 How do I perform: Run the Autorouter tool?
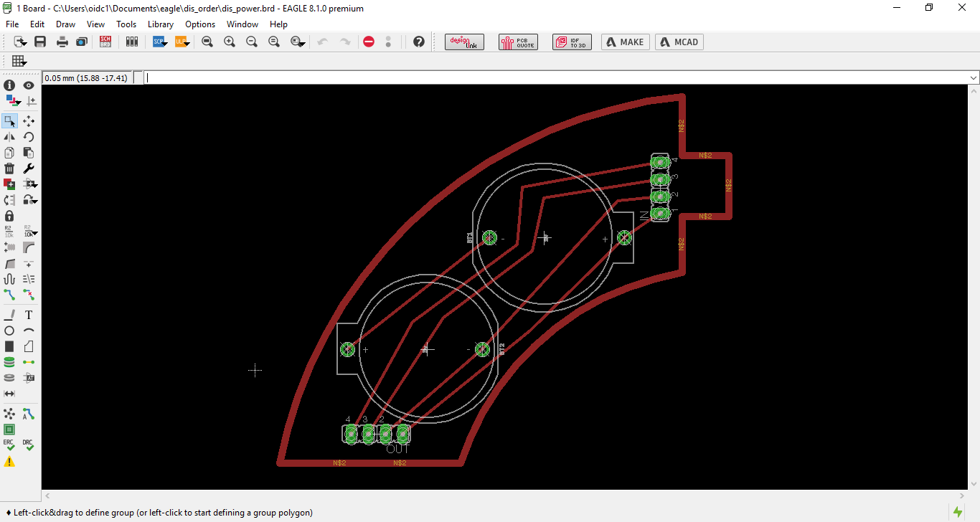tap(29, 414)
